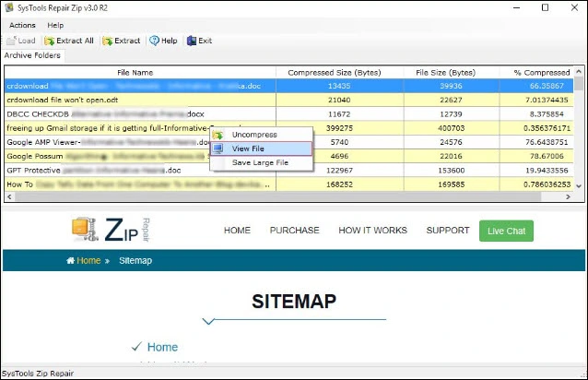This screenshot has height=380, width=588.
Task: Click compressed size value 21040
Action: [x=339, y=100]
